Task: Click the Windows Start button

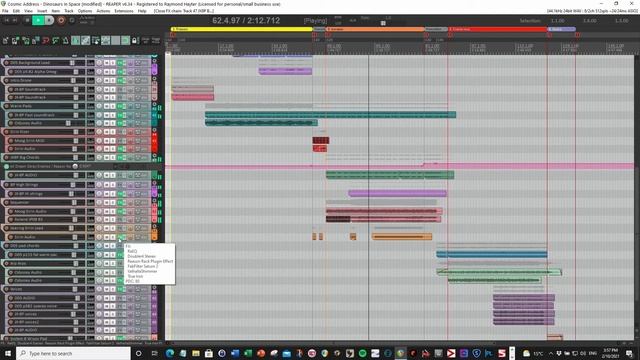Action: (8, 353)
